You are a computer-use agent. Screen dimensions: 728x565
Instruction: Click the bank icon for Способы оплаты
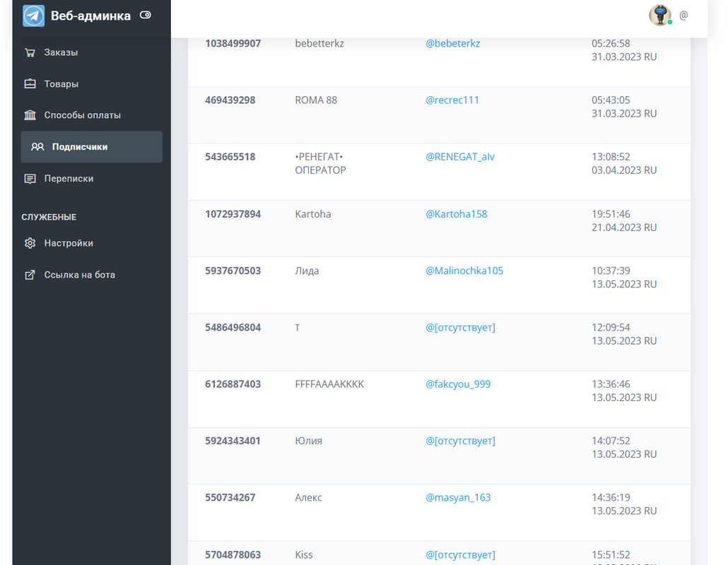pos(30,115)
